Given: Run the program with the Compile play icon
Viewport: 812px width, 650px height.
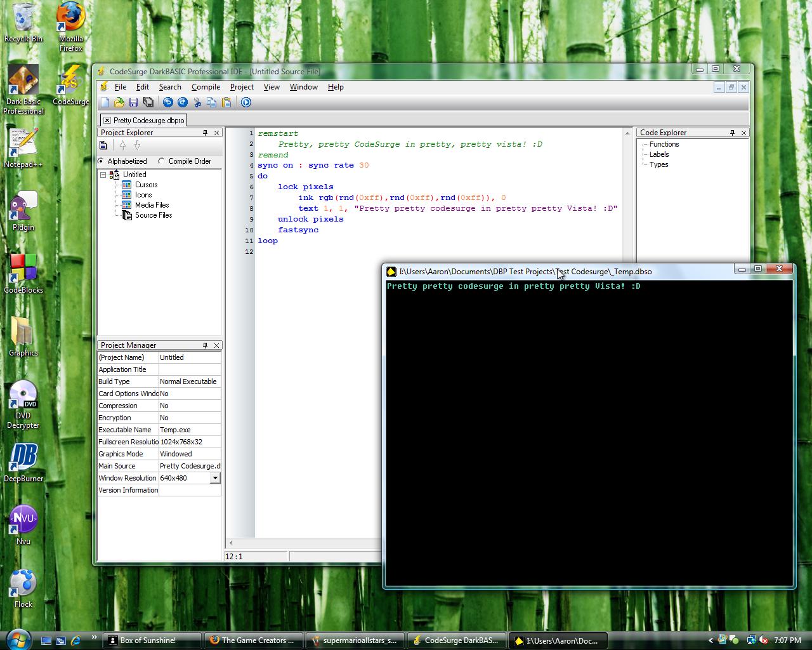Looking at the screenshot, I should [x=246, y=102].
